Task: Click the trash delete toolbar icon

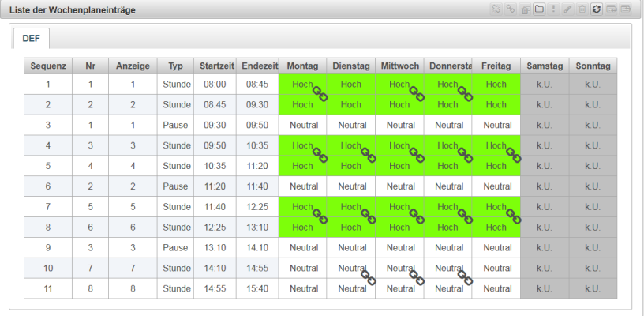Action: click(582, 9)
